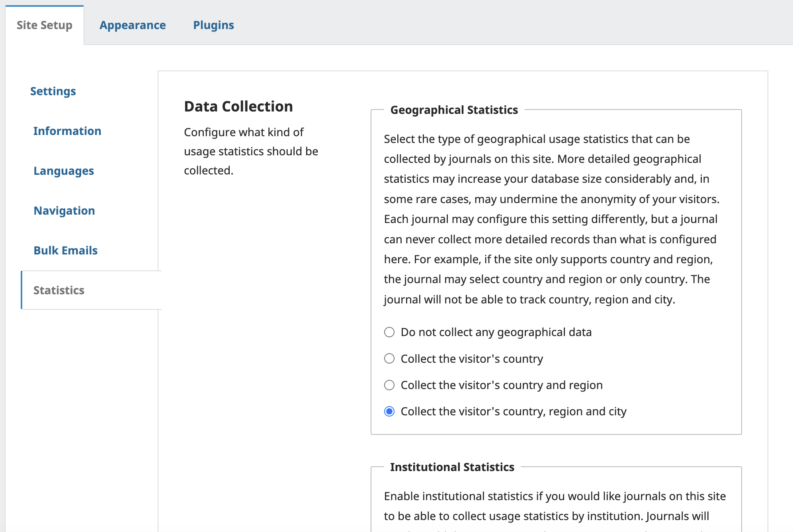Click the geographical usage statistics explanation paragraph

(551, 219)
